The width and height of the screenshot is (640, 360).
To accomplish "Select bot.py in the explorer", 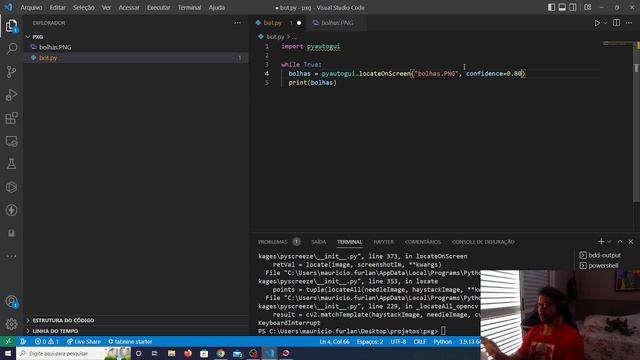I will [48, 58].
